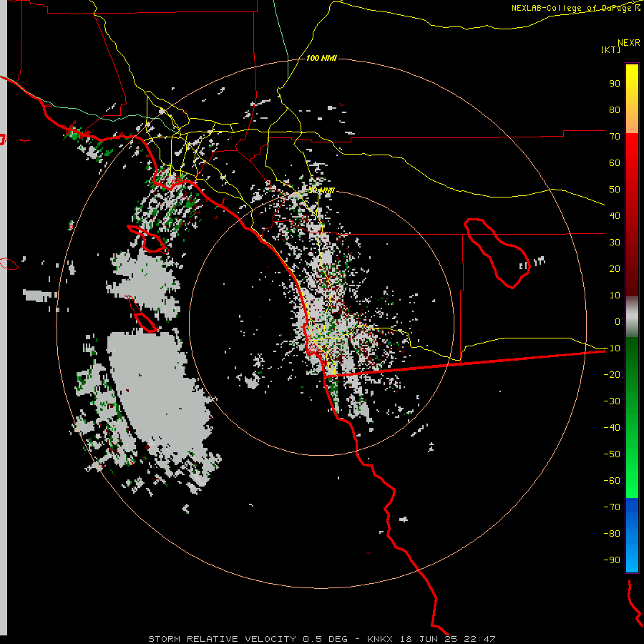
Task: Click the -60 scale value
Action: tap(612, 481)
